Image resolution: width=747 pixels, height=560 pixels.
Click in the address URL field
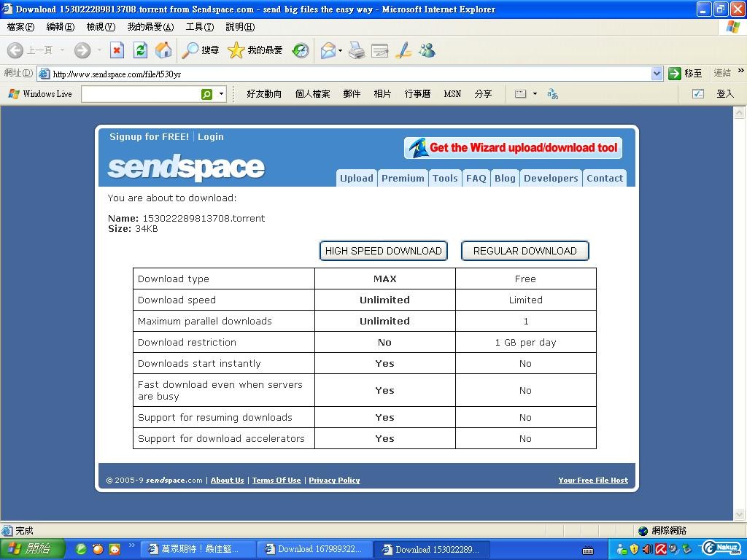tap(350, 74)
